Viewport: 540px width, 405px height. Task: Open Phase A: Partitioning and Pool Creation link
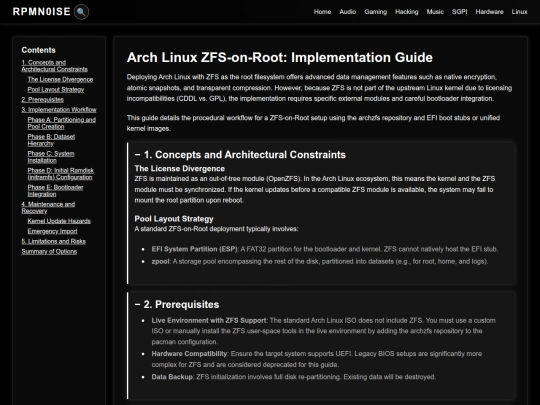pos(62,123)
